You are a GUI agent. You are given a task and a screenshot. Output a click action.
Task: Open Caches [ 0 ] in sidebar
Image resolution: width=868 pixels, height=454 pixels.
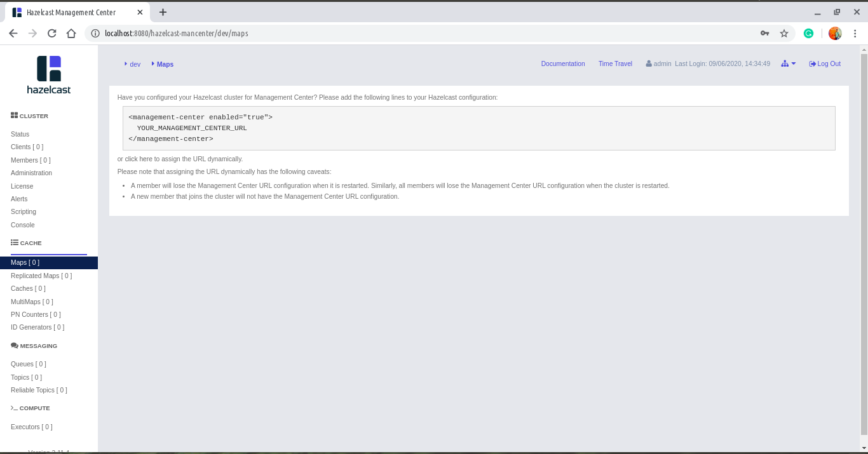(x=28, y=288)
